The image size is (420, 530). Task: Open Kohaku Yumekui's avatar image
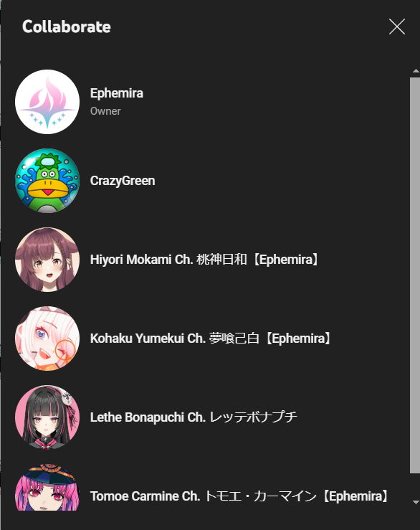click(47, 339)
